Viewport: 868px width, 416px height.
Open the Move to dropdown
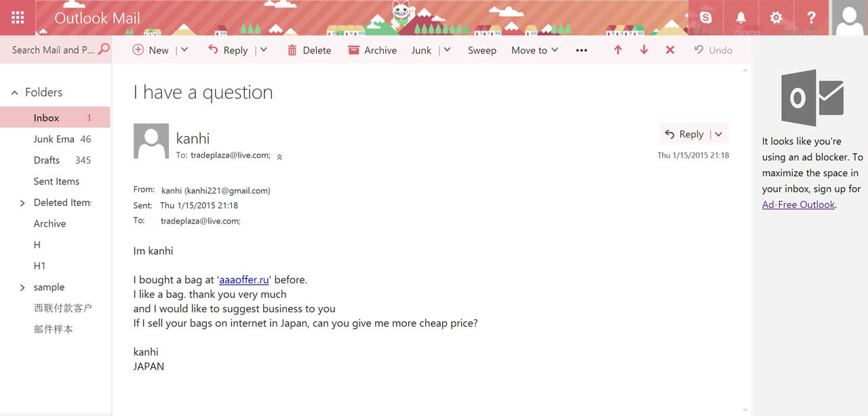coord(534,50)
